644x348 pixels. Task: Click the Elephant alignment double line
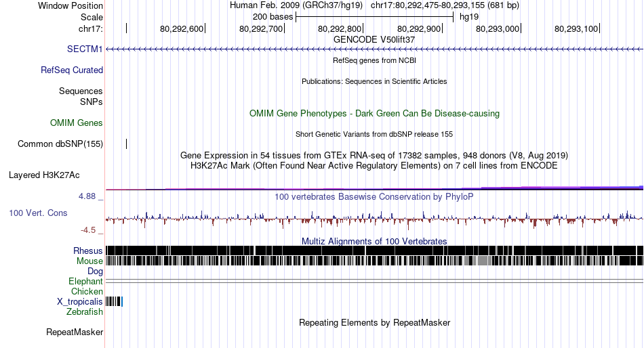pos(374,281)
